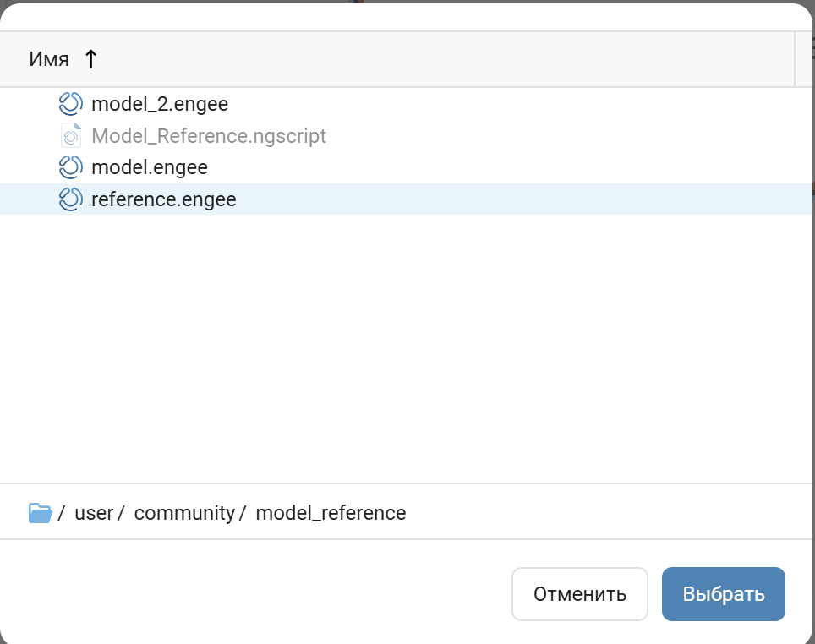This screenshot has width=815, height=644.
Task: Click the model.engee file icon
Action: 71,167
